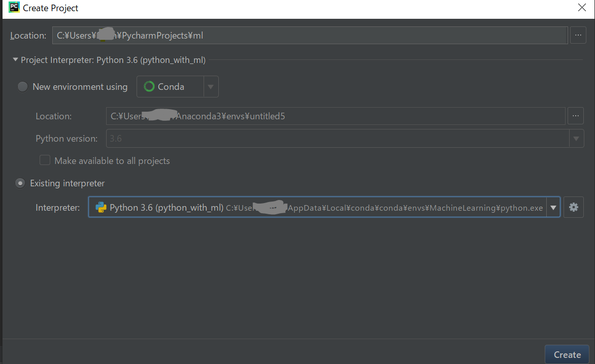Click the Create button
595x364 pixels.
click(567, 354)
